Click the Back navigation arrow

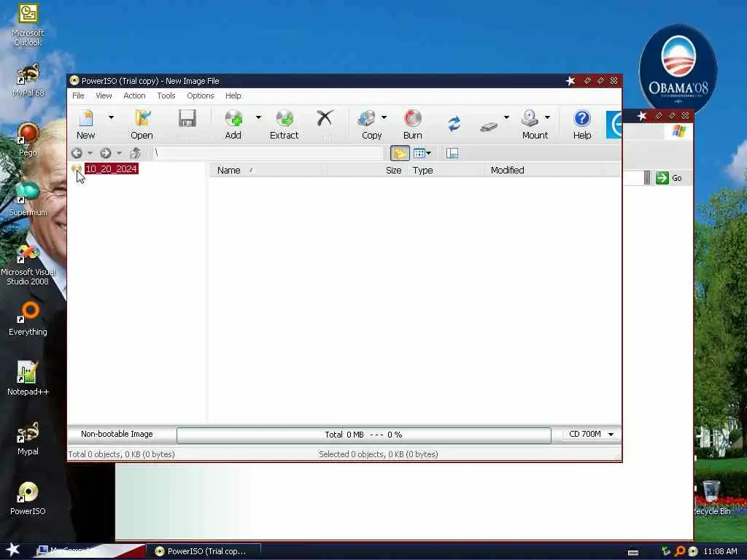77,153
